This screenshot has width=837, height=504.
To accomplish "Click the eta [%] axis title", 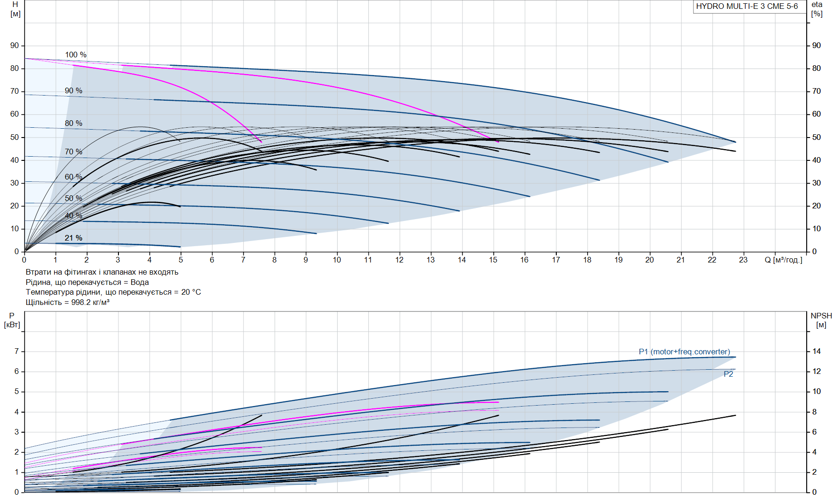I will coord(817,9).
